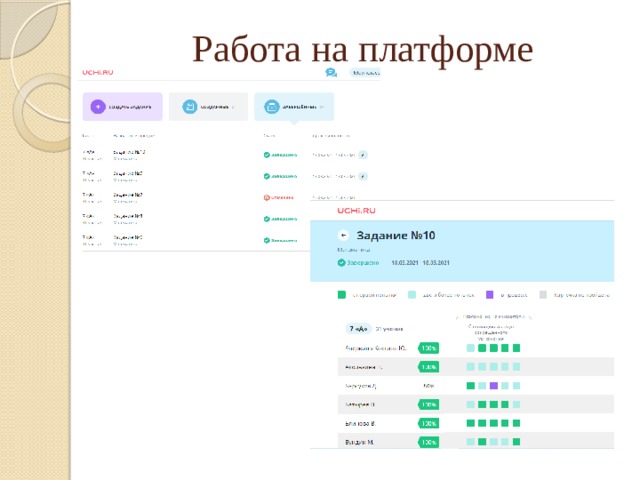
Task: Click the purple legend swatch
Action: (490, 295)
